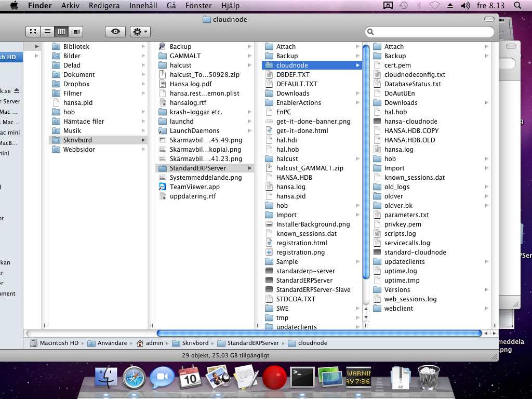Switch to icon view
The width and height of the screenshot is (532, 399).
[33, 32]
